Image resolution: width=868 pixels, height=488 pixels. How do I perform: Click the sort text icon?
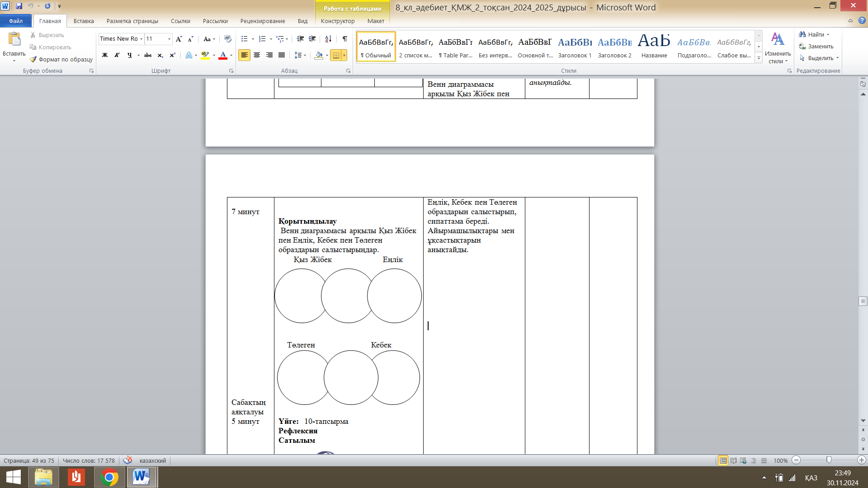(328, 39)
